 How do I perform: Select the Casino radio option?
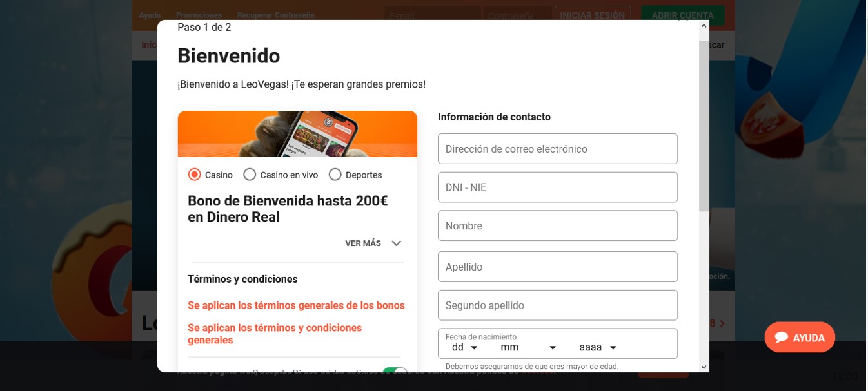click(x=194, y=175)
